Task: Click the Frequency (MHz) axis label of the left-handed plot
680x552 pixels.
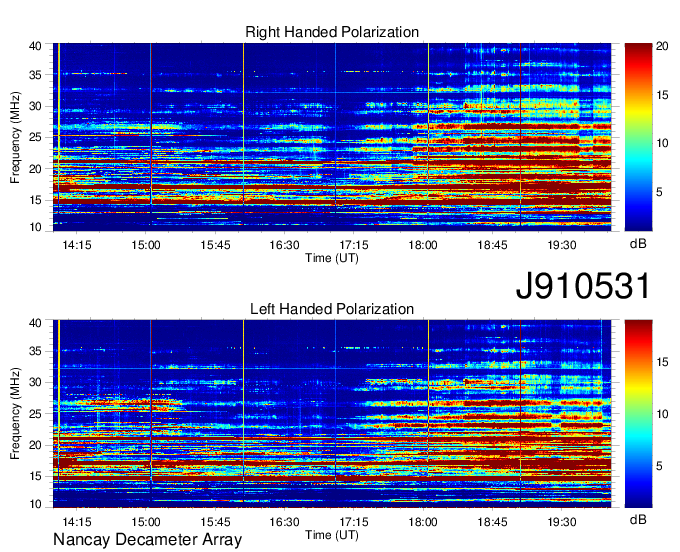Action: 15,414
